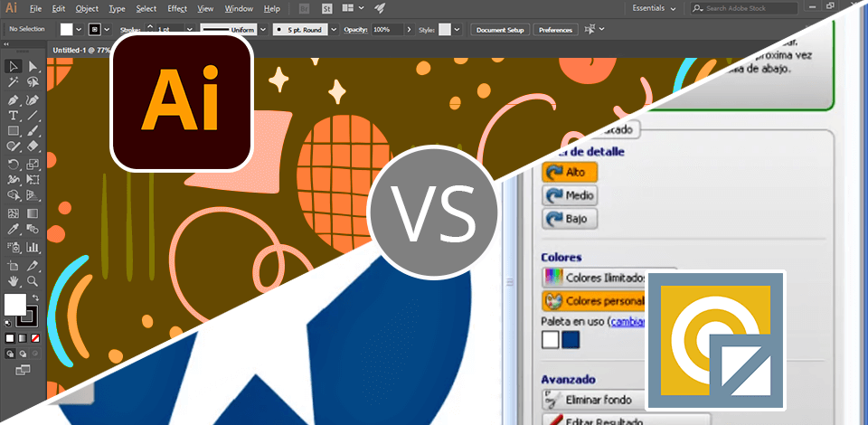868x425 pixels.
Task: Set paint mode to None
Action: point(35,338)
